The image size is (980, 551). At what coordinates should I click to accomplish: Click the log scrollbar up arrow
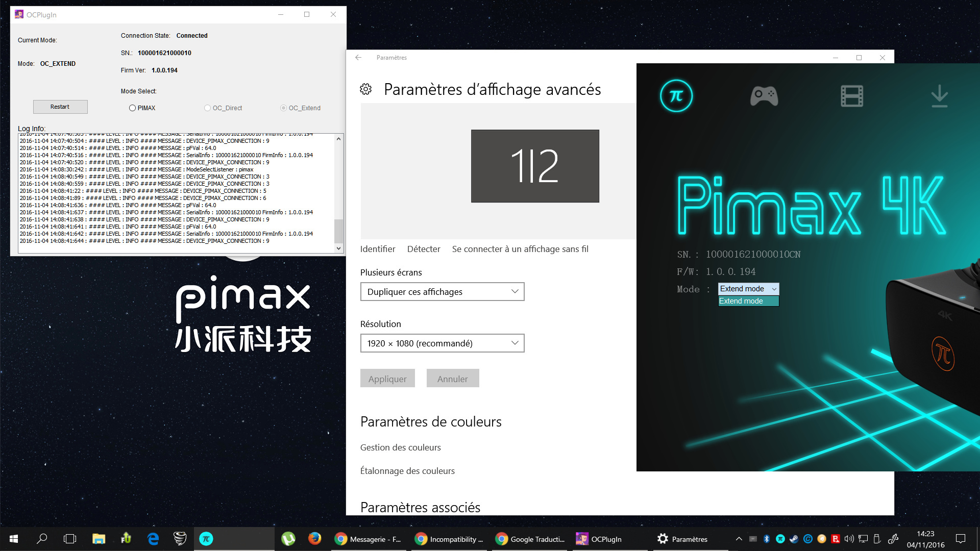(338, 139)
